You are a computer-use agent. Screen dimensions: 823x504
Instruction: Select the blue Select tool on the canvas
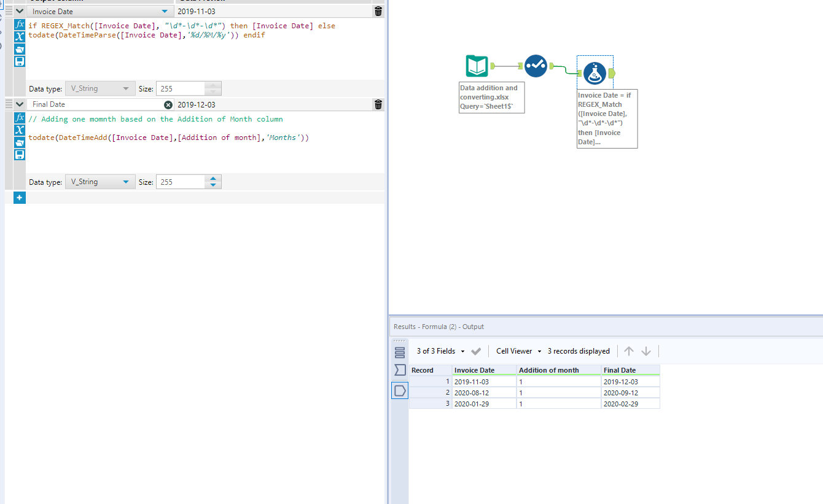click(536, 66)
